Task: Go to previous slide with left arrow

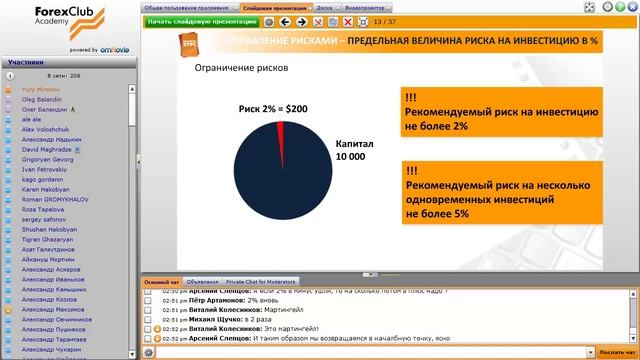Action: pos(285,22)
